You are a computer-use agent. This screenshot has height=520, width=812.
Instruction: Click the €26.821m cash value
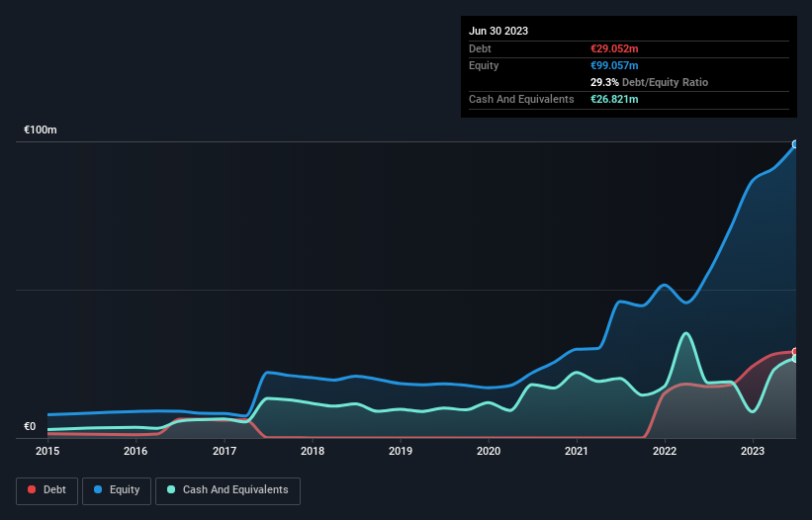614,99
